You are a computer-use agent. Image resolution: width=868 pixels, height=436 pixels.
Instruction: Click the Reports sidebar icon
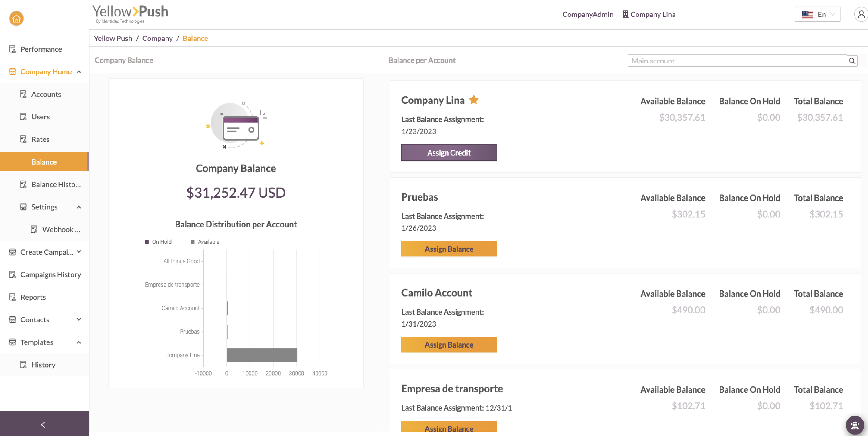tap(13, 297)
